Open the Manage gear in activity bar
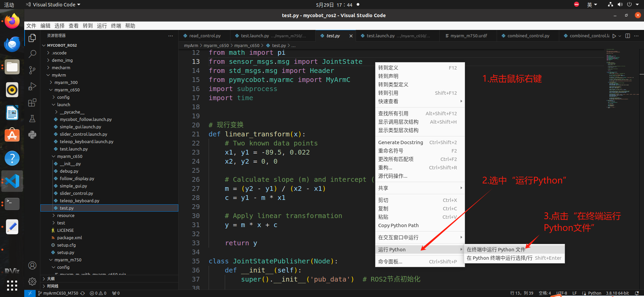Screen dimensions: 644x297 point(32,282)
